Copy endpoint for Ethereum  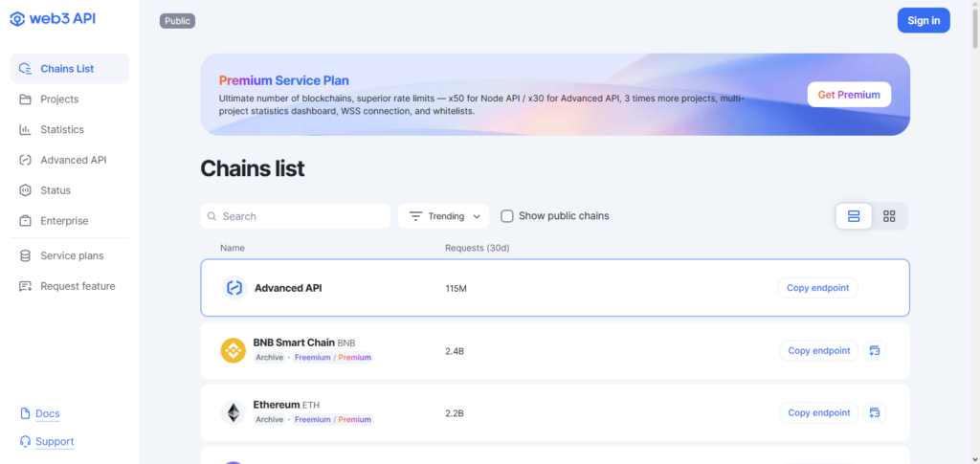(819, 412)
